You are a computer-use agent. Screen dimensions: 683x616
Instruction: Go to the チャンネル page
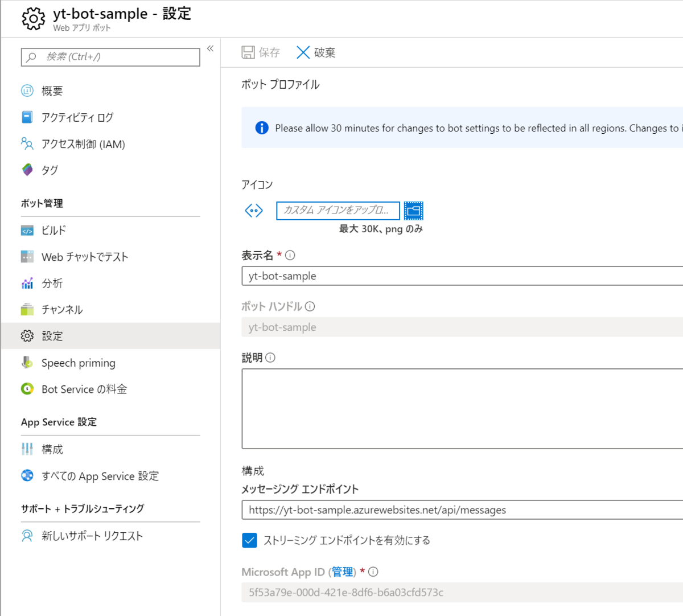pyautogui.click(x=62, y=310)
